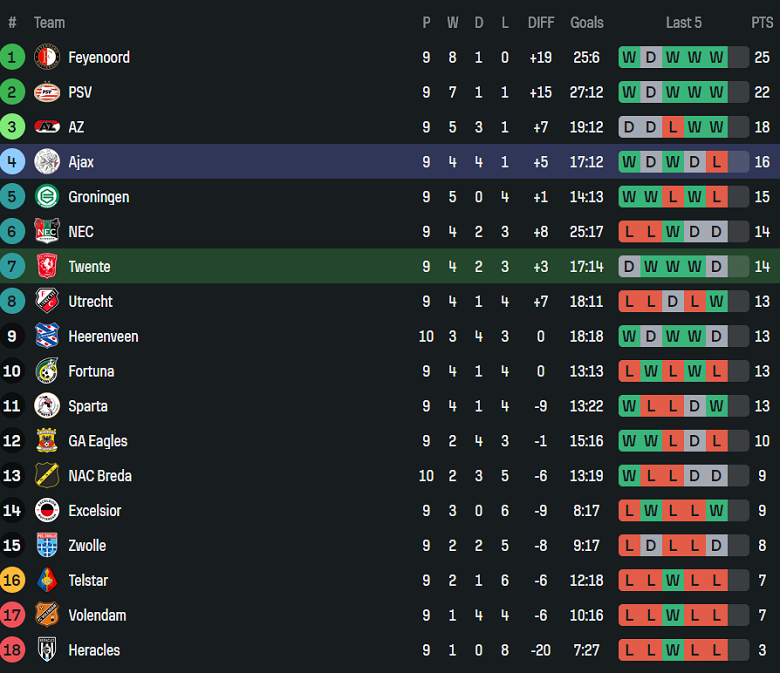
Task: Open the AZ team name link
Action: (76, 127)
